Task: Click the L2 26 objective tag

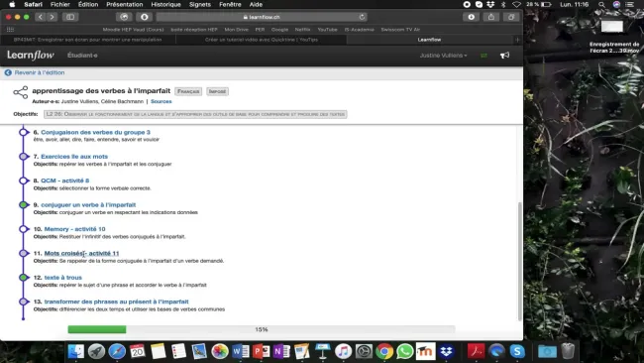Action: 195,114
